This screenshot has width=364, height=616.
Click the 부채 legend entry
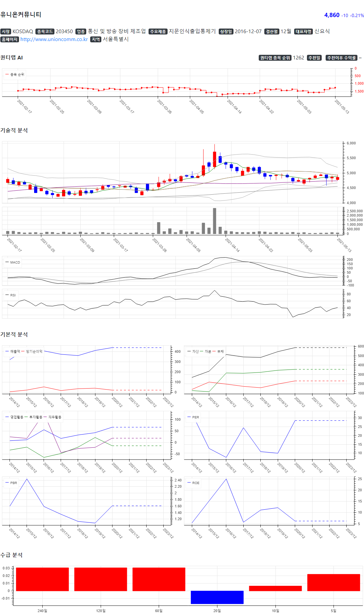pyautogui.click(x=218, y=351)
